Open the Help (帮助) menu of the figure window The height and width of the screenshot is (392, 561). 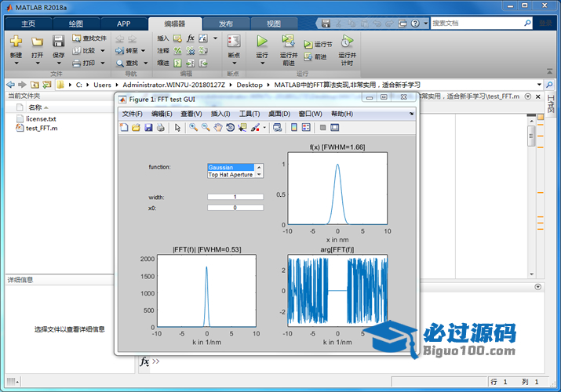[342, 114]
